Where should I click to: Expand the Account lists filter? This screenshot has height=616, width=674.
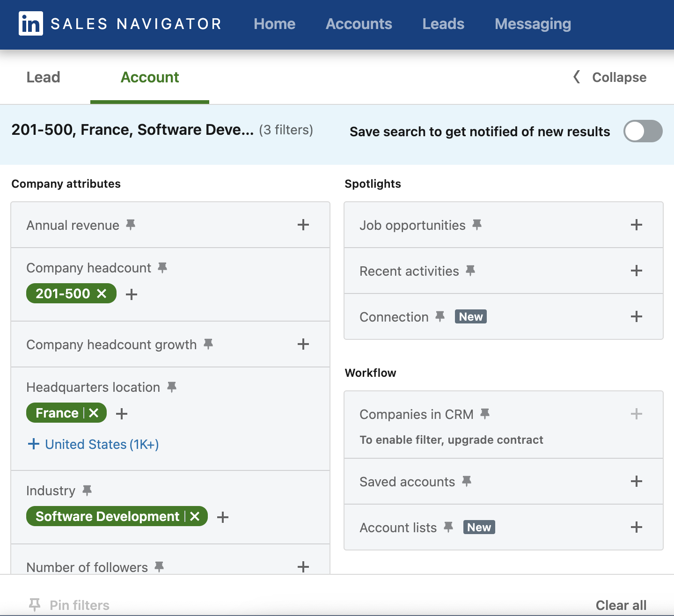pos(637,527)
